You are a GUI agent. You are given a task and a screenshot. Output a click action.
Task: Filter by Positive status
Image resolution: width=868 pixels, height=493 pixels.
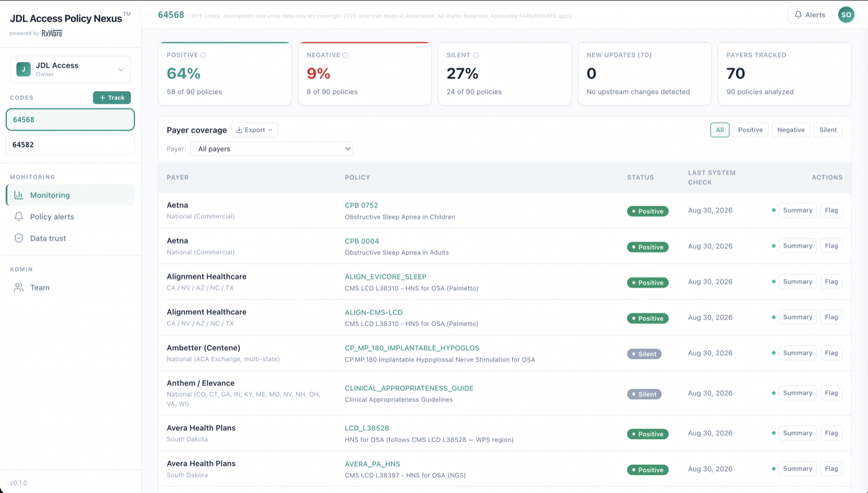point(750,130)
